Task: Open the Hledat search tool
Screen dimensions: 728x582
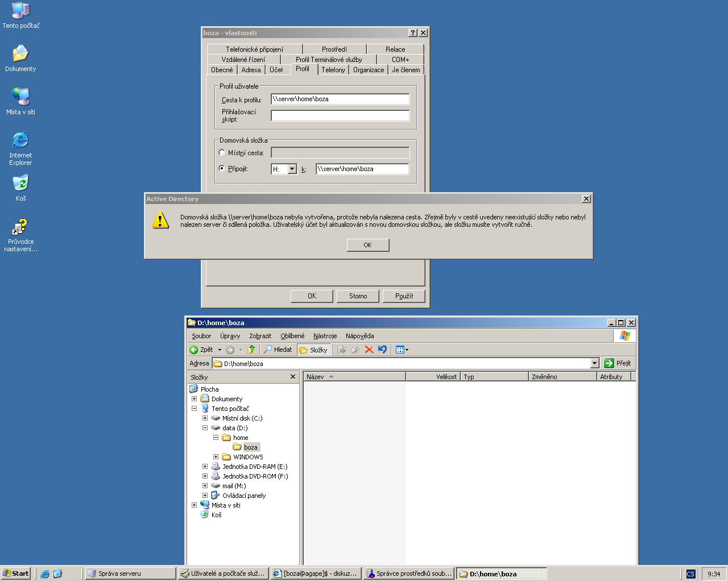Action: pyautogui.click(x=278, y=350)
